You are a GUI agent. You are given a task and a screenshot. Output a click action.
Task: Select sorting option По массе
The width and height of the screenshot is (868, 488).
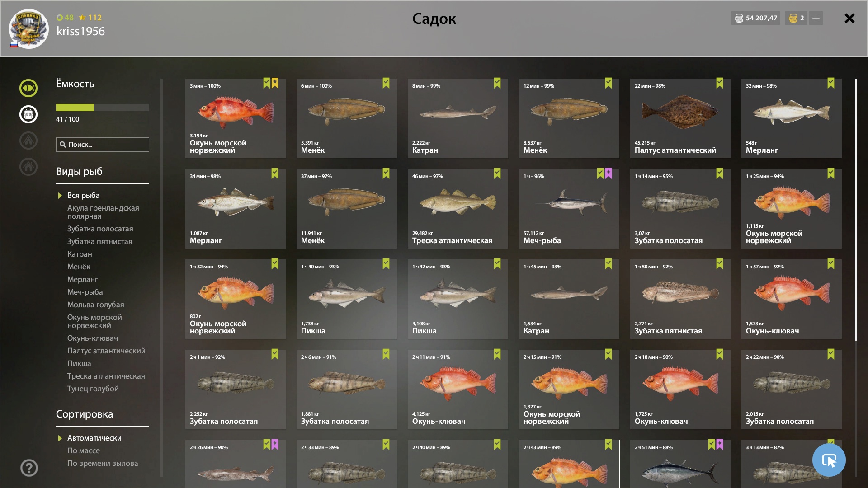(x=84, y=450)
